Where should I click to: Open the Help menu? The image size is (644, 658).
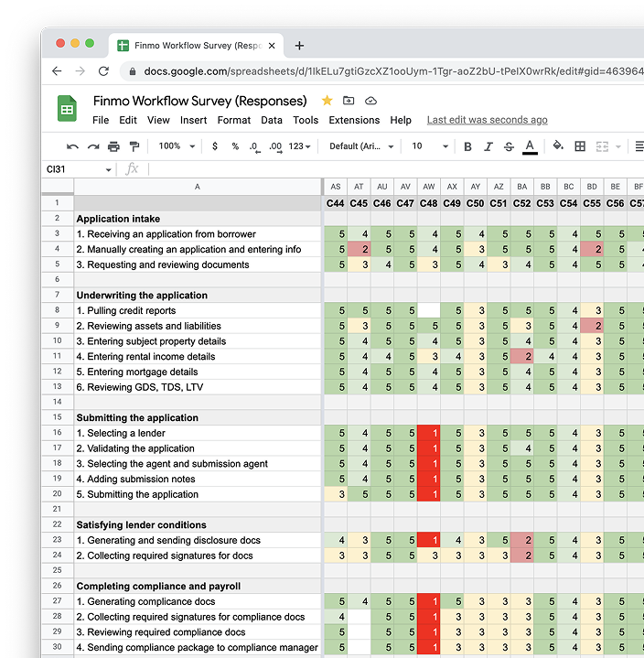pyautogui.click(x=401, y=120)
